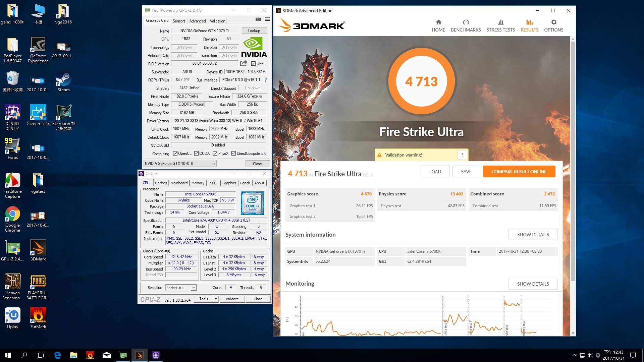Open Heaven Benchmark desktop icon
This screenshot has width=644, height=362.
[x=13, y=287]
